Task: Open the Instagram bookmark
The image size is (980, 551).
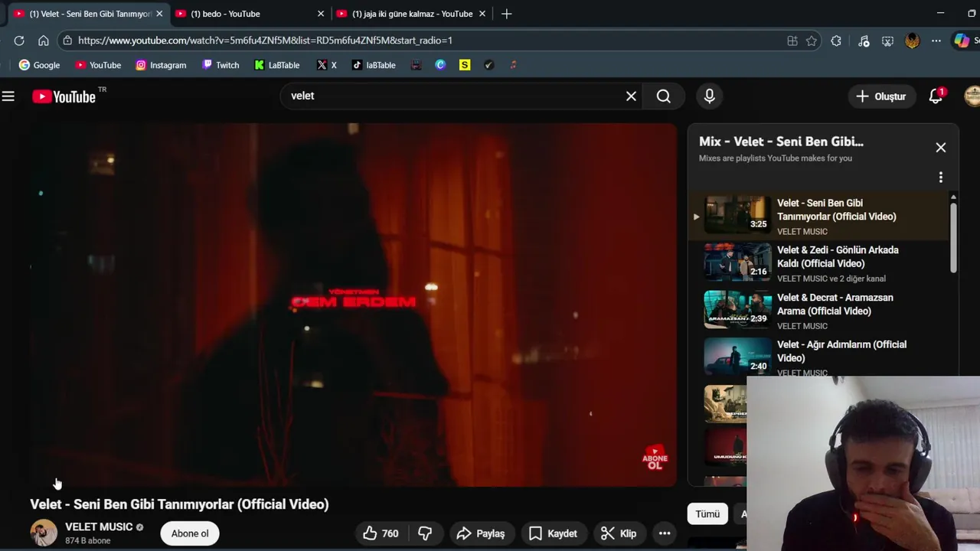Action: (x=161, y=65)
